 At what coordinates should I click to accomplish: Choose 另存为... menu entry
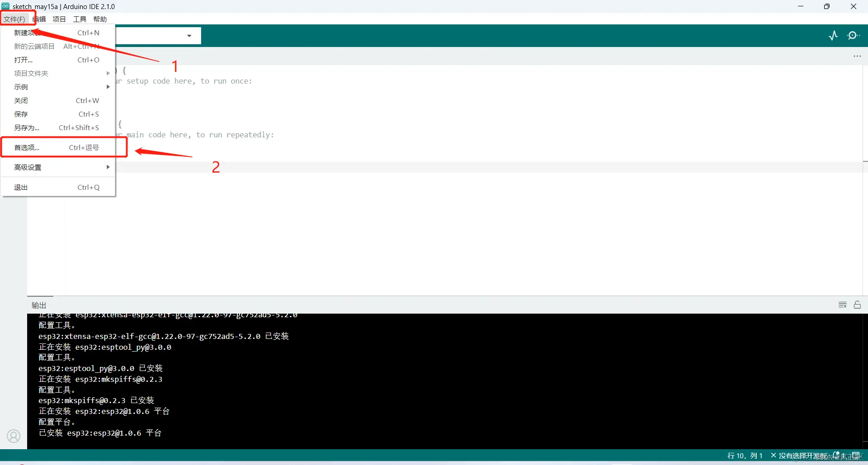tap(58, 127)
